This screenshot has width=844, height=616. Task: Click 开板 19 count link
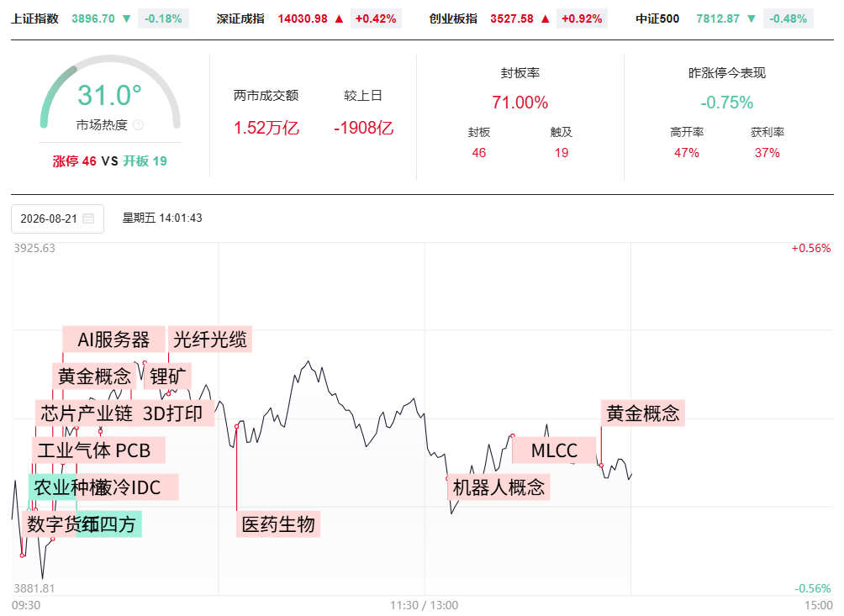coord(145,161)
